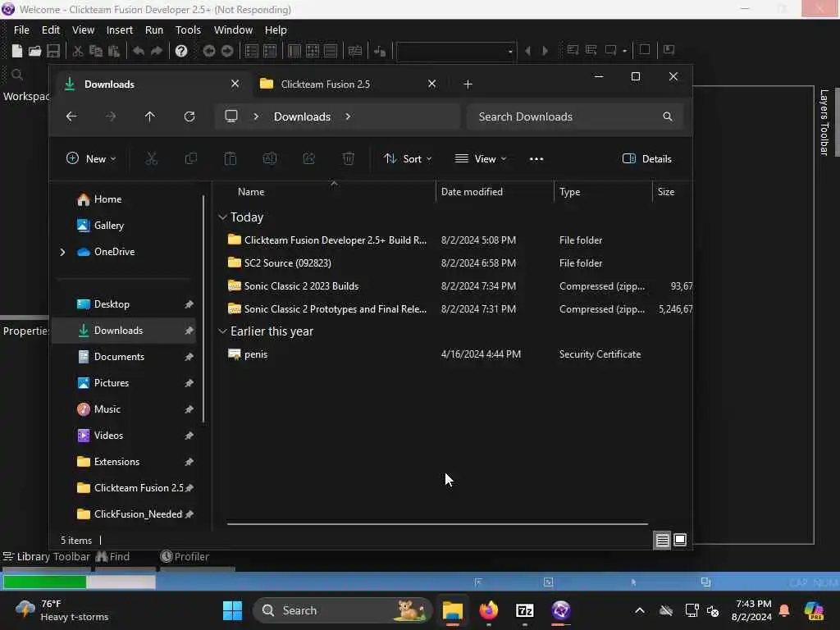Open the Tools menu in Clickteam Fusion

[188, 30]
